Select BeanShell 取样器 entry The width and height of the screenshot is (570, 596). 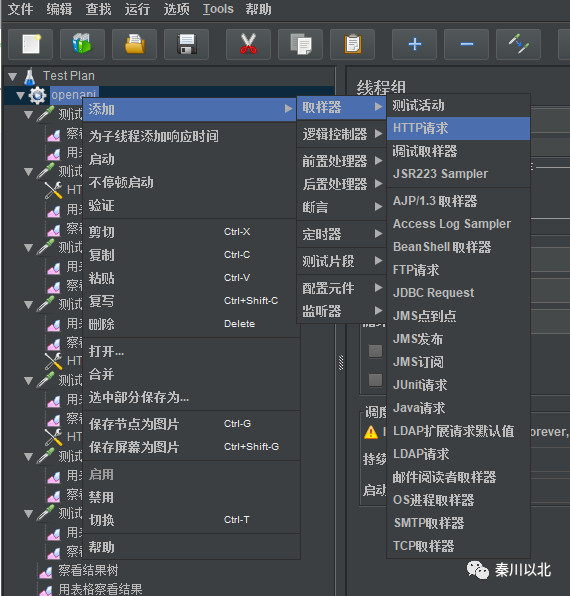point(458,247)
